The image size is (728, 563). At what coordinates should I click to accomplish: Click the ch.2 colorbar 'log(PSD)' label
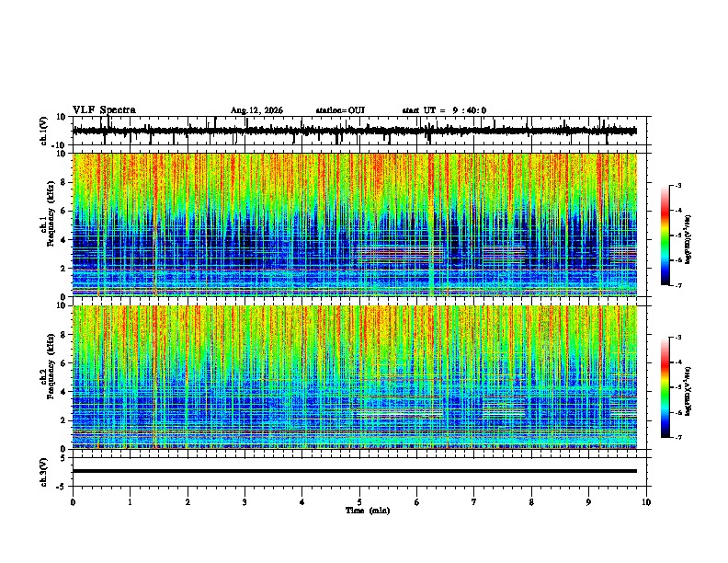pos(688,392)
